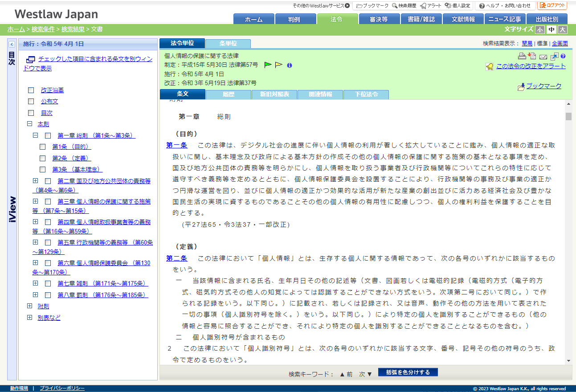576x392 pixels.
Task: Open the 下位法令 tab
Action: pos(366,94)
